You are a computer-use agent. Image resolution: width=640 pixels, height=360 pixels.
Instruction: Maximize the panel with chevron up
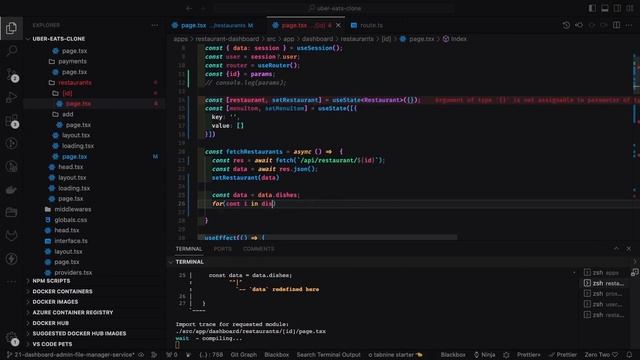click(616, 249)
